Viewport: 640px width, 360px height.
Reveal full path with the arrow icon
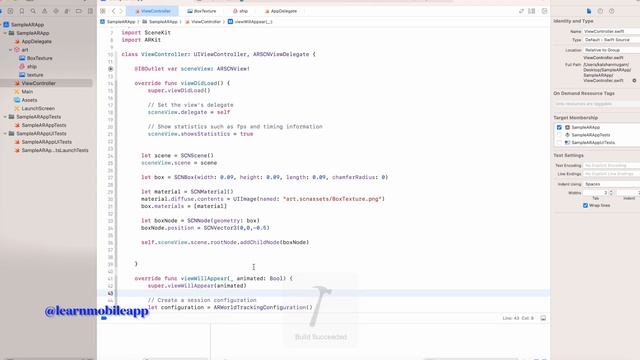(634, 81)
